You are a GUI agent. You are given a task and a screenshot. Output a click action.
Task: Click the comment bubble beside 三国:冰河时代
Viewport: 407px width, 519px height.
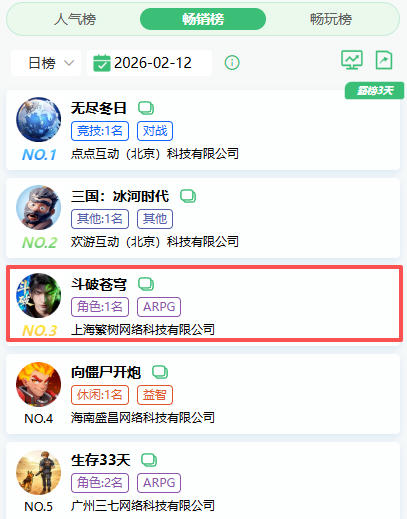pos(188,196)
